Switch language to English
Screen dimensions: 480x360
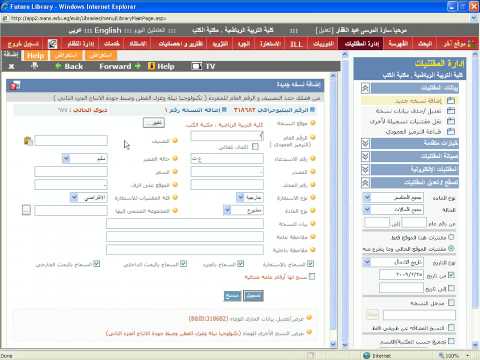108,30
